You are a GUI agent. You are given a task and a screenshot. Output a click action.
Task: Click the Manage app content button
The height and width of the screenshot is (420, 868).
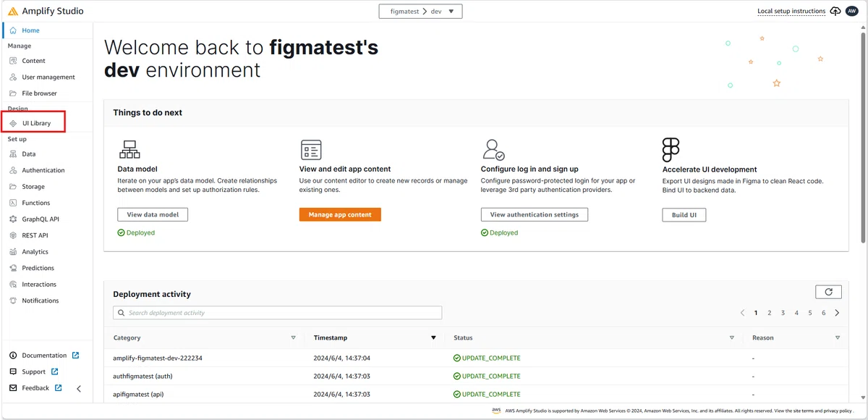340,215
